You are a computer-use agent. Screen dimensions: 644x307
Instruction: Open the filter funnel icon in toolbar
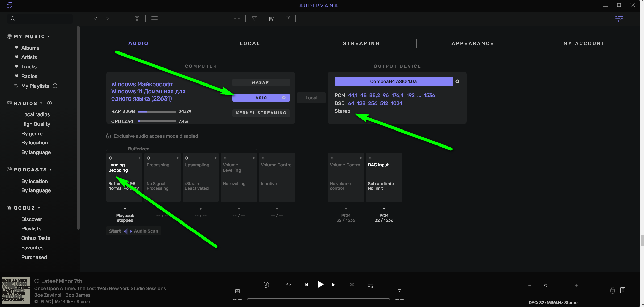click(x=254, y=19)
